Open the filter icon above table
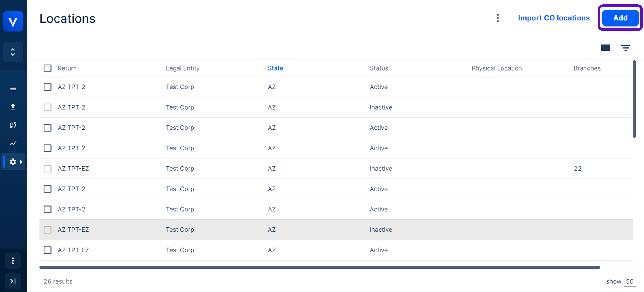 click(625, 48)
